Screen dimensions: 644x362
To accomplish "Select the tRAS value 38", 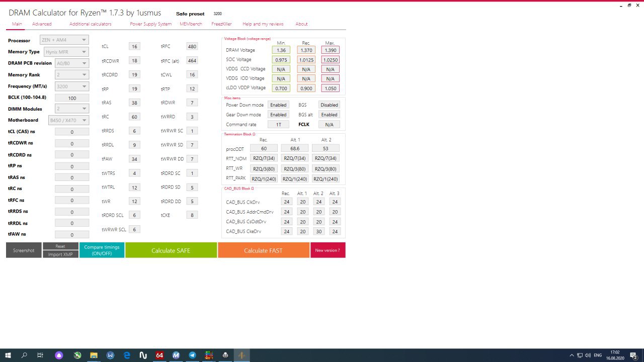I will coord(134,103).
